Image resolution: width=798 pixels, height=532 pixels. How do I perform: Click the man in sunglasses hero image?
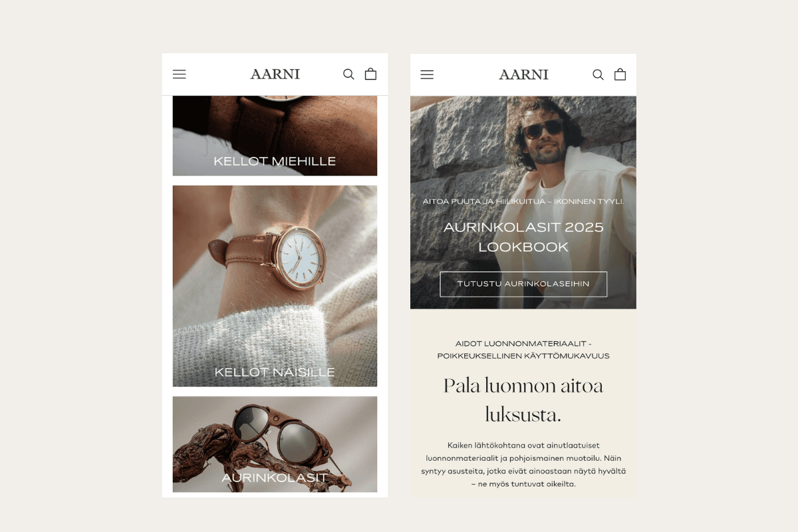click(x=523, y=202)
